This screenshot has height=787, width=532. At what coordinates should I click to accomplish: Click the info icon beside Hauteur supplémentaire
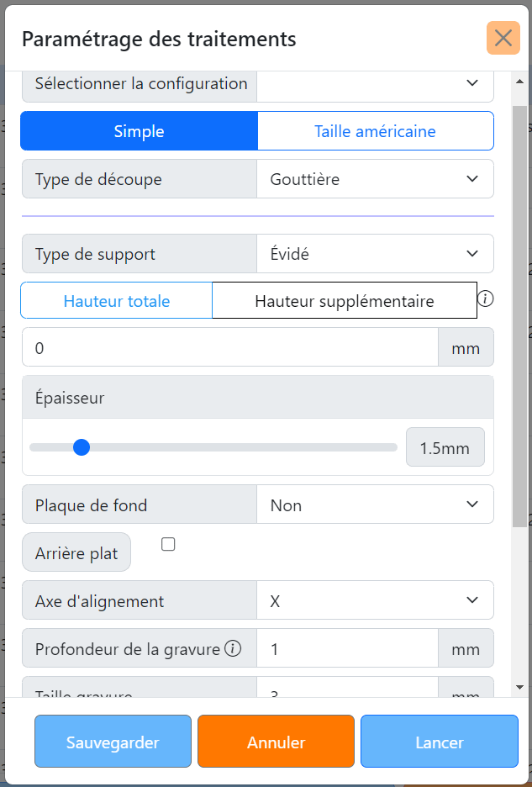486,298
